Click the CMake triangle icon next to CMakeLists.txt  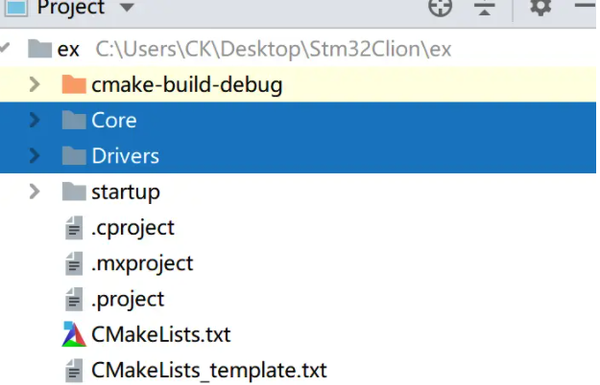click(73, 334)
